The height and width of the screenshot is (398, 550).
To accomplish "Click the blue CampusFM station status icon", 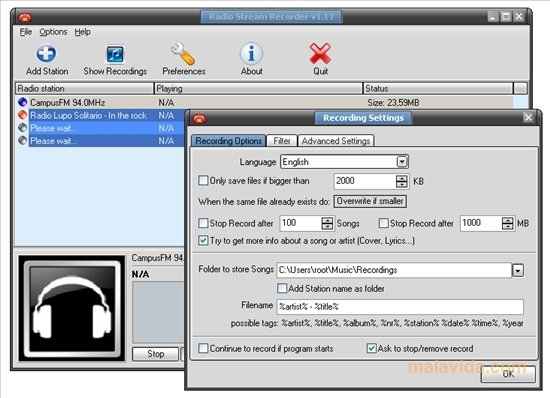I will (22, 102).
